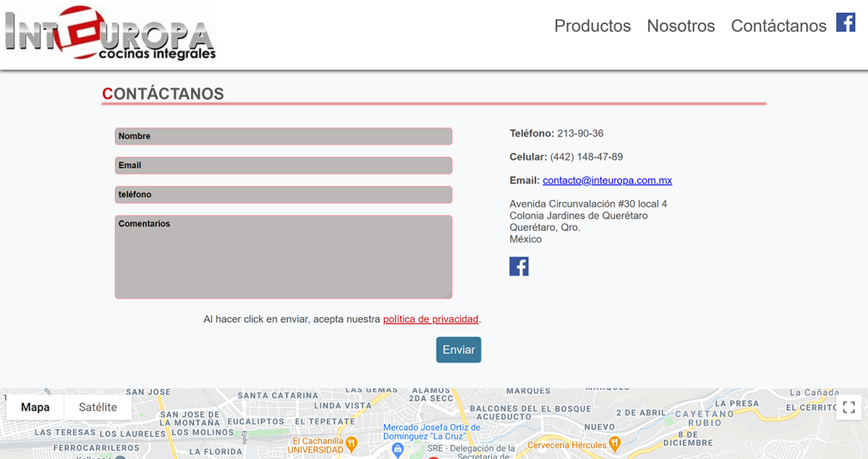Select Mercado Josefa Ortiz shopping marker
Image resolution: width=868 pixels, height=459 pixels.
(397, 450)
